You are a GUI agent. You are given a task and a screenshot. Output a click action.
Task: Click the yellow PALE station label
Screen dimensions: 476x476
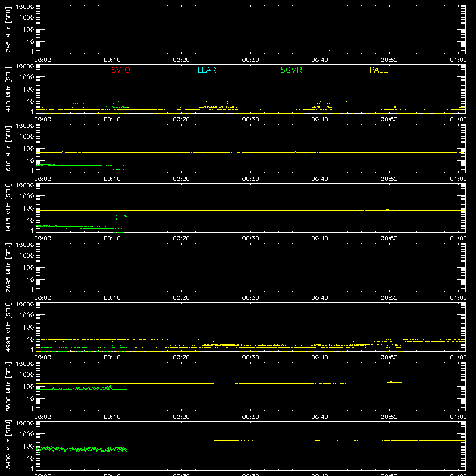(378, 70)
